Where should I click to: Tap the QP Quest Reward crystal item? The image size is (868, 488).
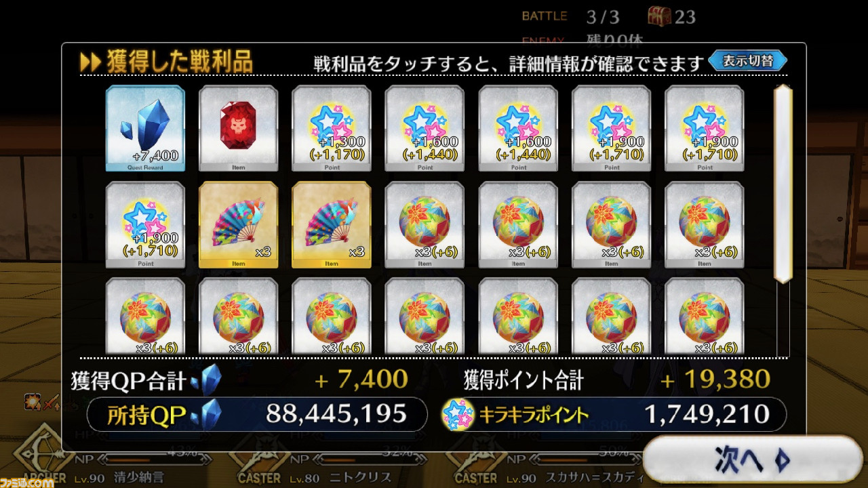[145, 129]
